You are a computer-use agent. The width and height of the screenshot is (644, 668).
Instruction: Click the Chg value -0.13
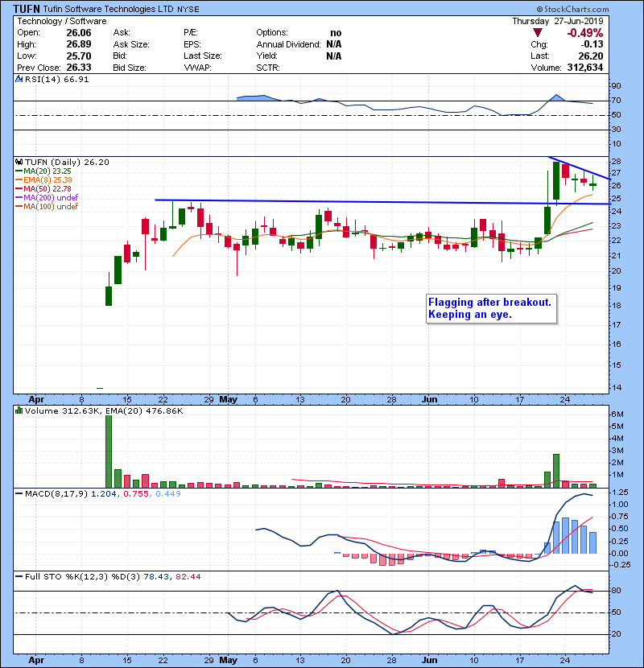pos(592,44)
